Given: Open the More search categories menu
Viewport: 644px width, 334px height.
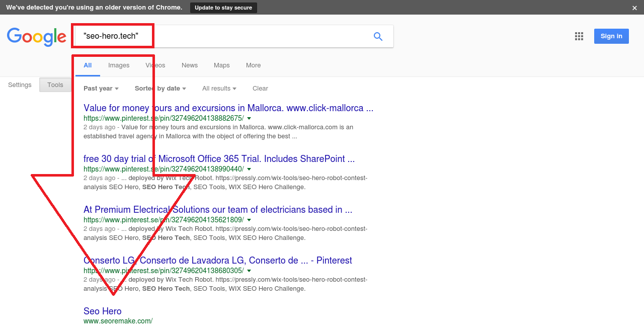Looking at the screenshot, I should click(x=254, y=65).
